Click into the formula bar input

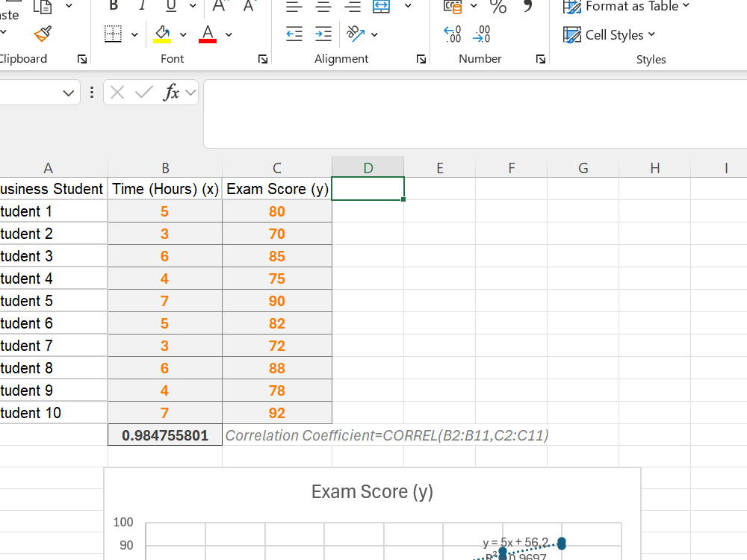tap(475, 114)
